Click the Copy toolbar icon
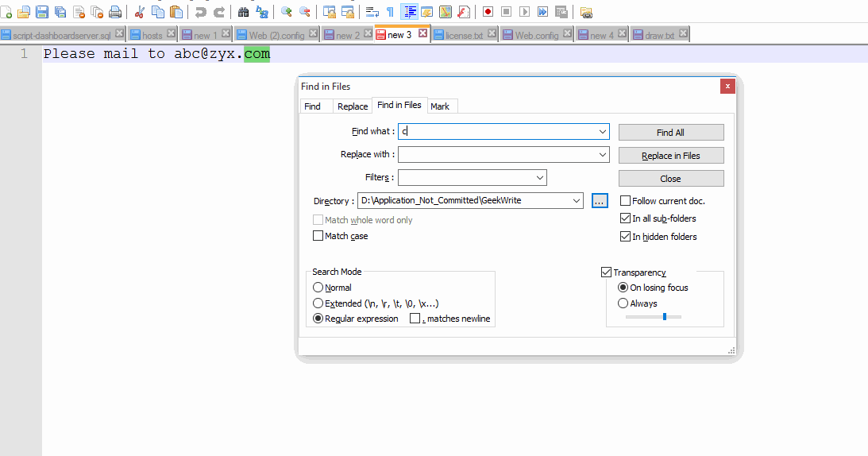 click(158, 12)
